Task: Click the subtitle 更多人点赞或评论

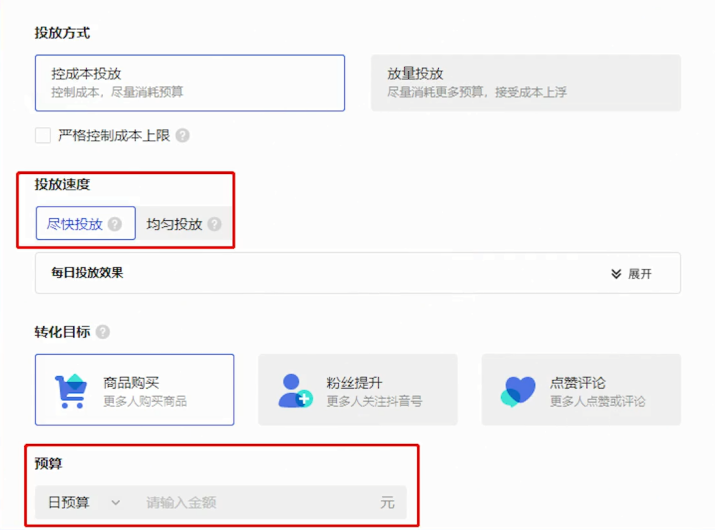Action: tap(598, 401)
